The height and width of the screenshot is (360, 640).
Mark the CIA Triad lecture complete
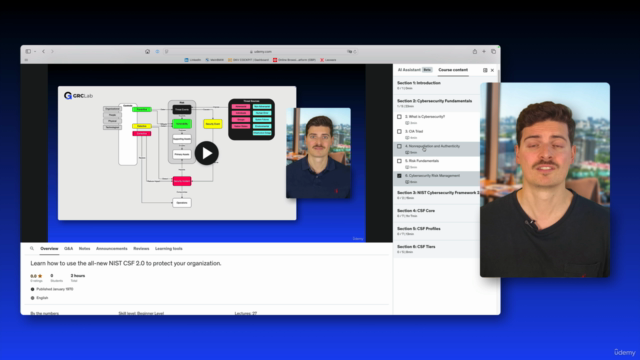click(x=399, y=131)
